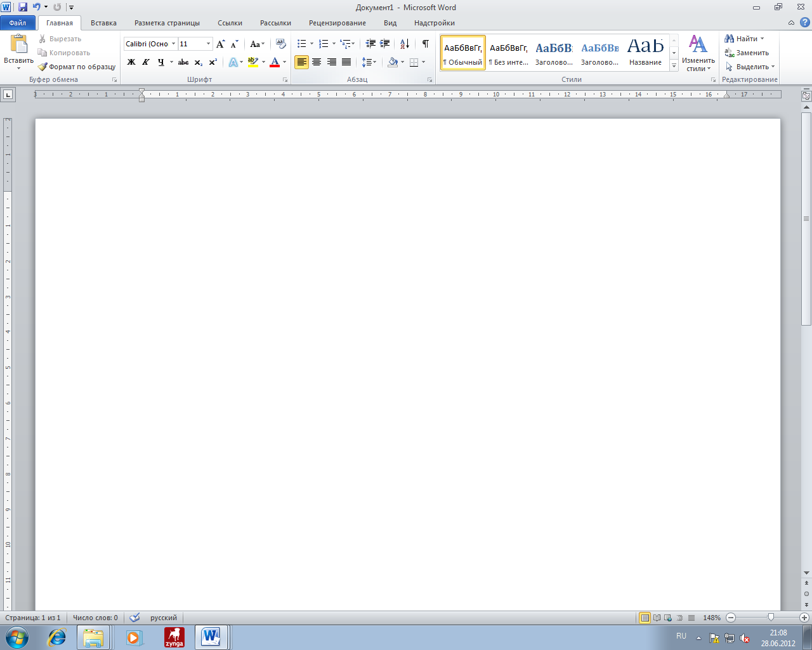Open Internet Explorer from the taskbar

click(x=57, y=637)
